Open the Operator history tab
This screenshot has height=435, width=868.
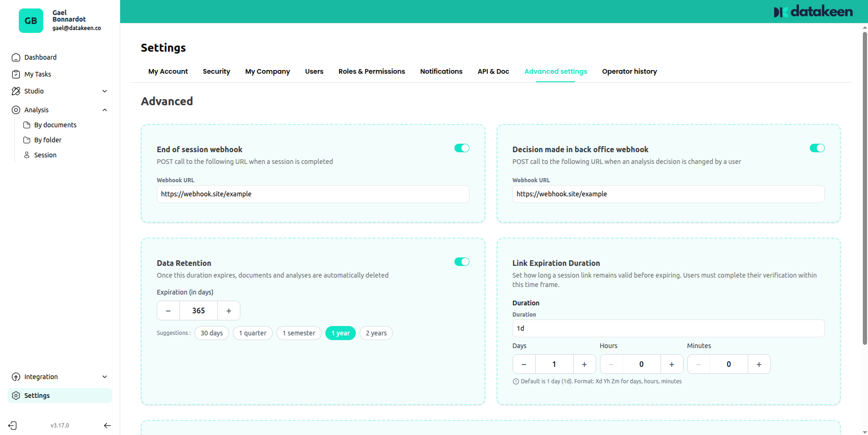tap(629, 71)
